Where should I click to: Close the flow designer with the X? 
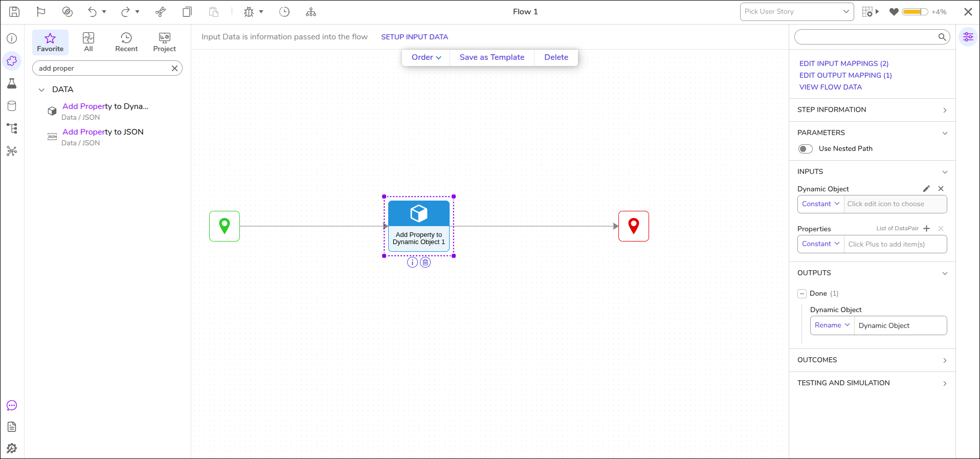[x=968, y=12]
